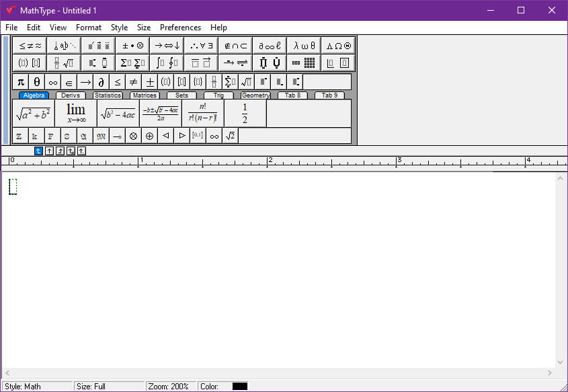Insert left-pointing triangle symbol
The image size is (568, 392).
click(165, 136)
